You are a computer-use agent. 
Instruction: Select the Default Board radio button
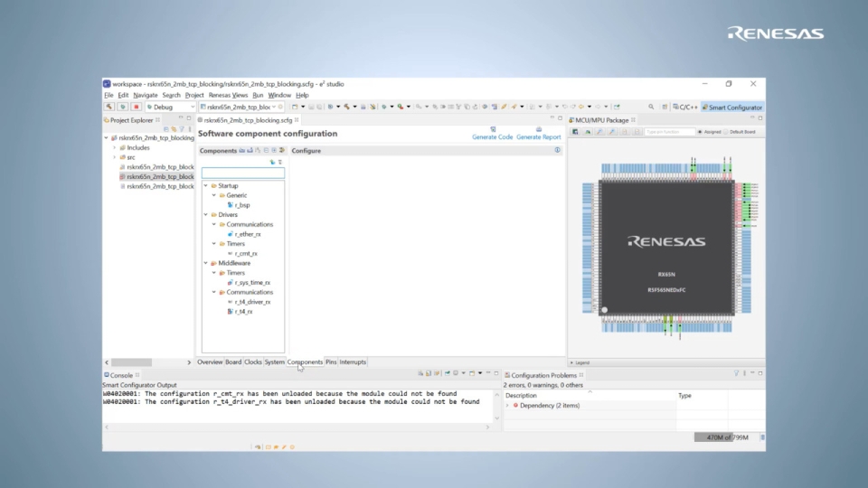click(x=726, y=132)
